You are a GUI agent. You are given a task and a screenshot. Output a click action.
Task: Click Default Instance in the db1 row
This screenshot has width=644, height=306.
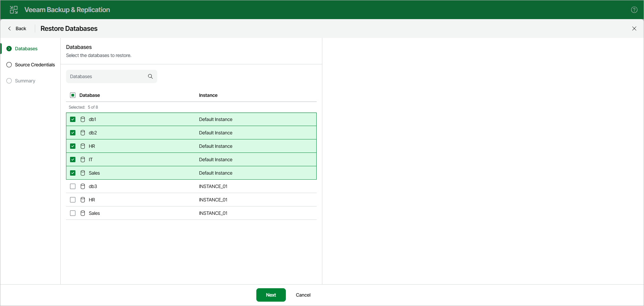coord(216,119)
